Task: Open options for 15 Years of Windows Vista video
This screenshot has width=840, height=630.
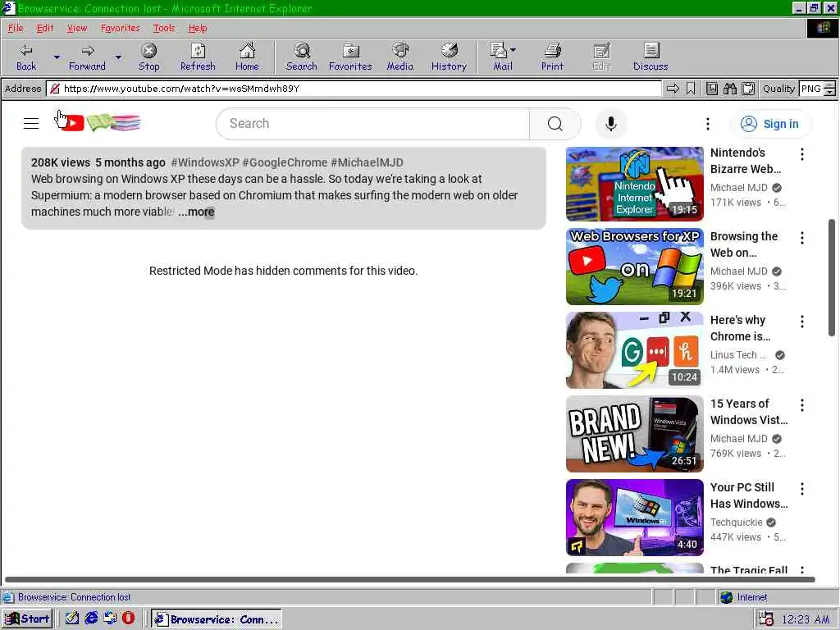Action: coord(802,405)
